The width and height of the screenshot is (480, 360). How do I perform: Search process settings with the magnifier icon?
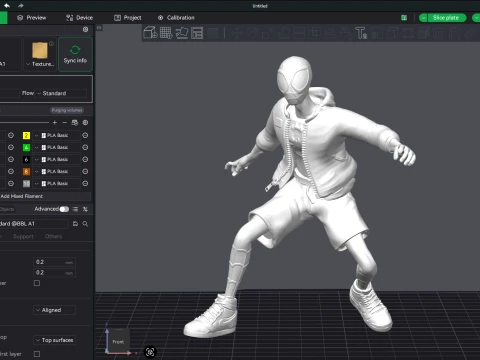tap(85, 224)
